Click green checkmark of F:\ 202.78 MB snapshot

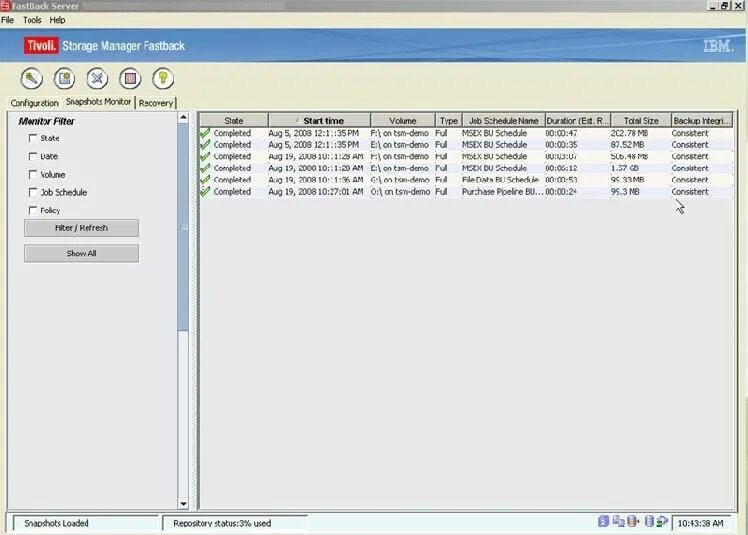click(x=205, y=133)
